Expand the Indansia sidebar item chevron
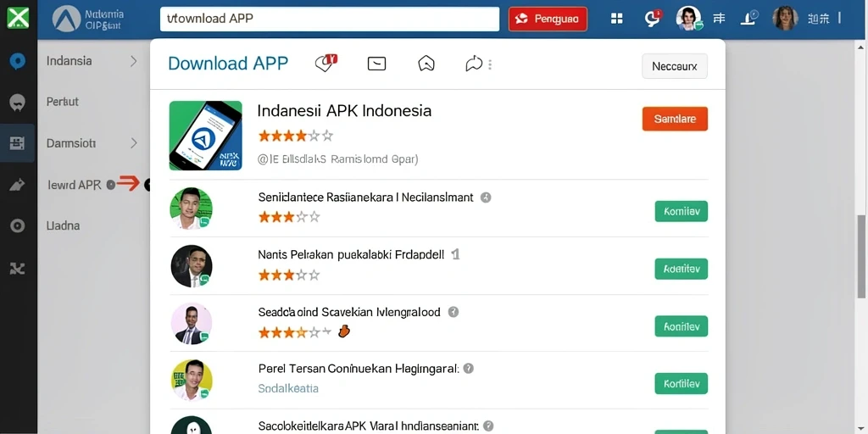 [133, 61]
